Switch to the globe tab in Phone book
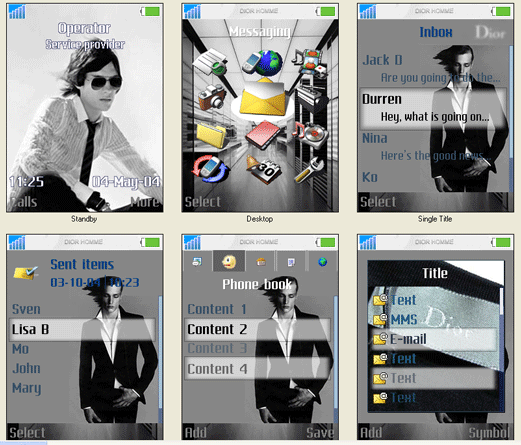521x445 pixels. (x=322, y=262)
